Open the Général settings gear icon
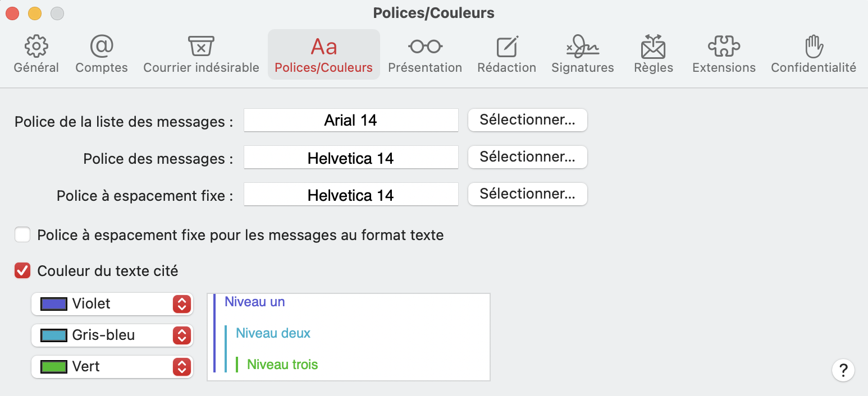The height and width of the screenshot is (396, 868). [x=36, y=47]
